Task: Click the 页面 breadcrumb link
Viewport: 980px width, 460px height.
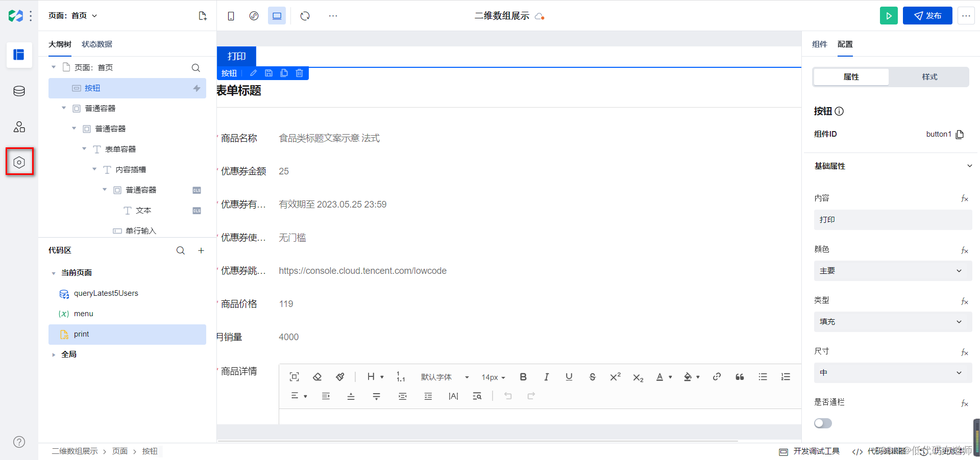Action: [x=120, y=451]
